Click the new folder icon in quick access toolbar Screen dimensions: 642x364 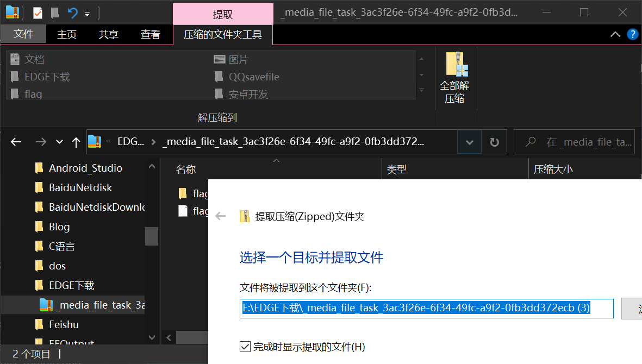pos(55,13)
